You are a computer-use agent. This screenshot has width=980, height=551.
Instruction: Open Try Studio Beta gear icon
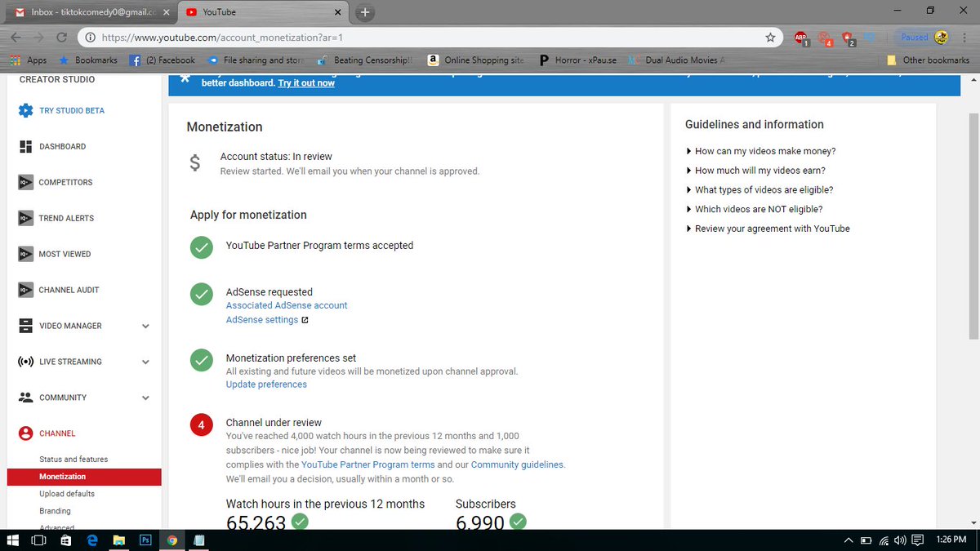click(25, 110)
